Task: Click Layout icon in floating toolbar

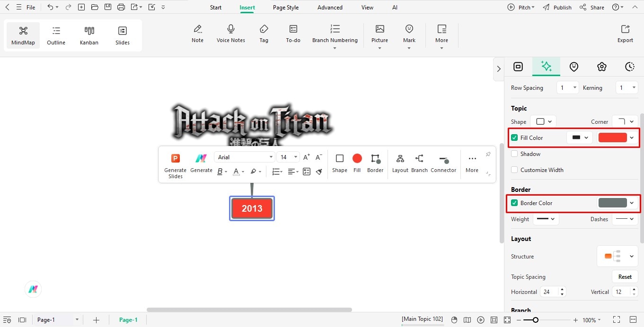Action: click(400, 163)
